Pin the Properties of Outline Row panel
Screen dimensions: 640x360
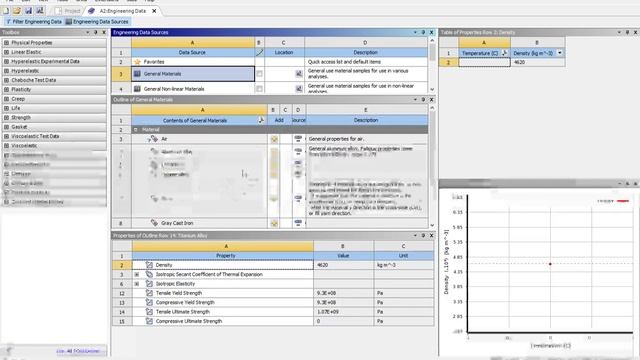click(x=423, y=236)
